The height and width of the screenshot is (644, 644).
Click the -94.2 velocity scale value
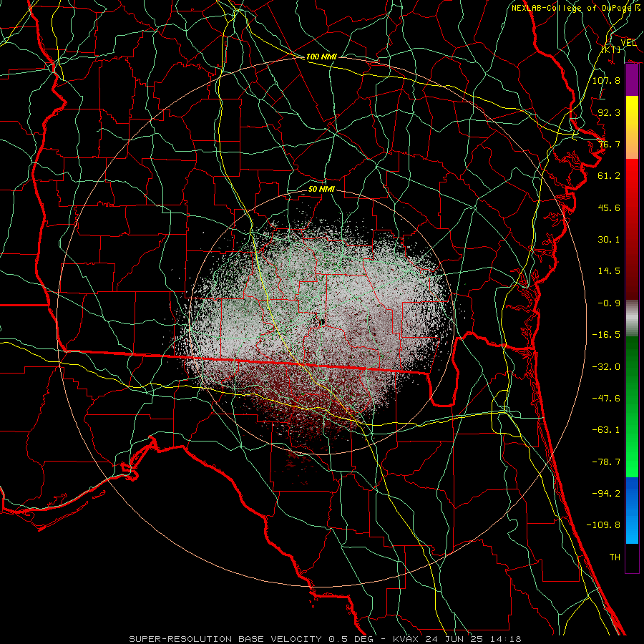coord(606,493)
